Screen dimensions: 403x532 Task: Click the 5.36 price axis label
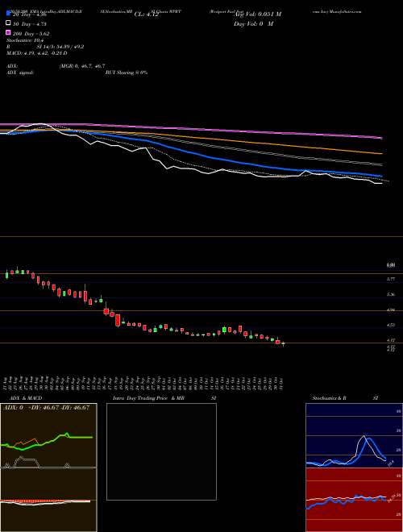point(391,294)
